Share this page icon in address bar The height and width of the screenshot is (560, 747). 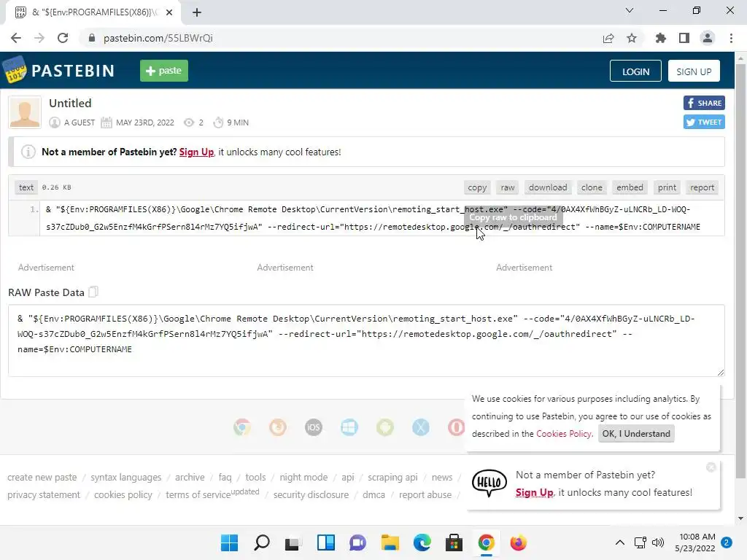tap(608, 38)
